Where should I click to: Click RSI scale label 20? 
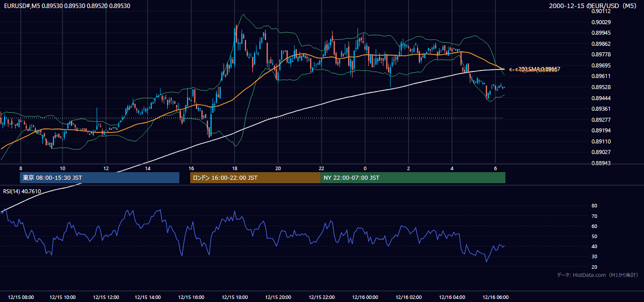pyautogui.click(x=594, y=267)
